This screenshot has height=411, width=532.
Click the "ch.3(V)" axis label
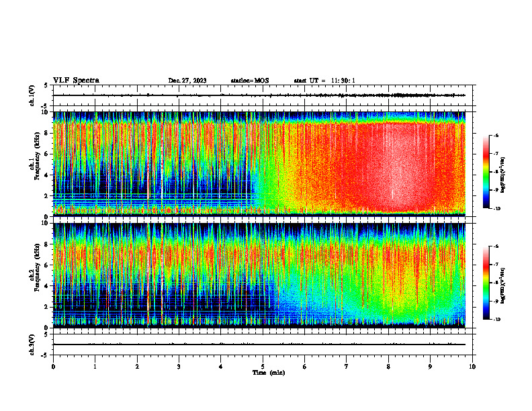click(32, 345)
